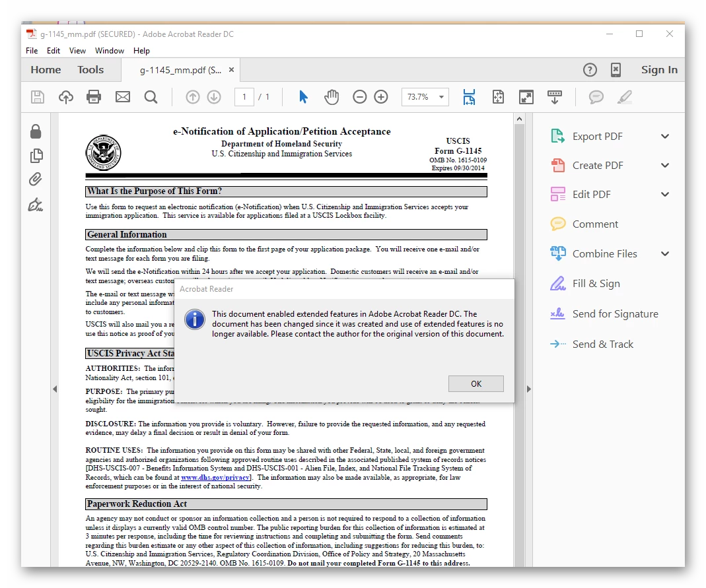
Task: Open Signatures panel pen icon
Action: point(36,205)
